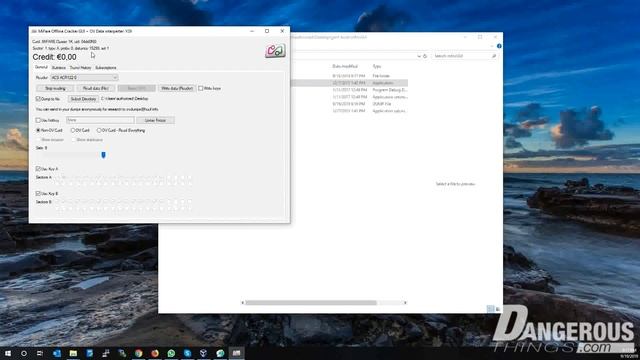Open VirtualBox cube icon on taskbar
Screen dimensions: 640x360
[204, 353]
